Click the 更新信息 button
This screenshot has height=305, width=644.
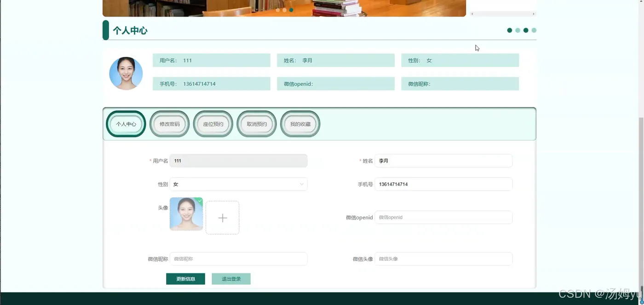tap(185, 279)
